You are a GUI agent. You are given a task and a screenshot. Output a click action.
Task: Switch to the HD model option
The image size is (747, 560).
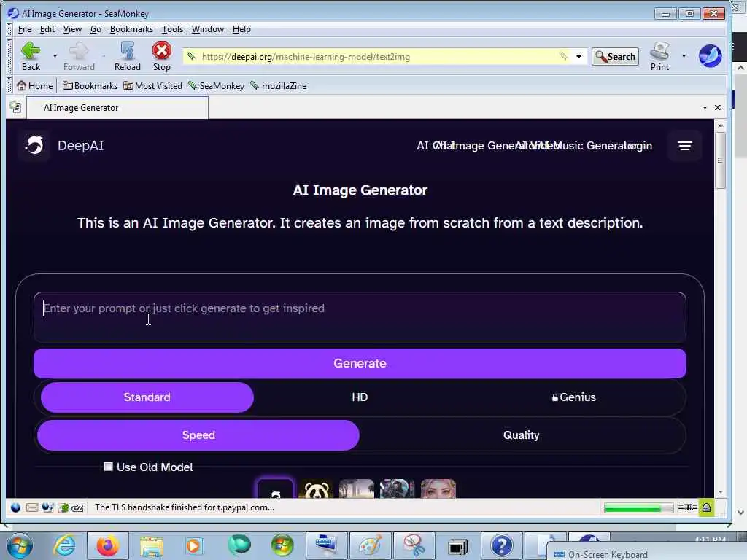pyautogui.click(x=360, y=397)
